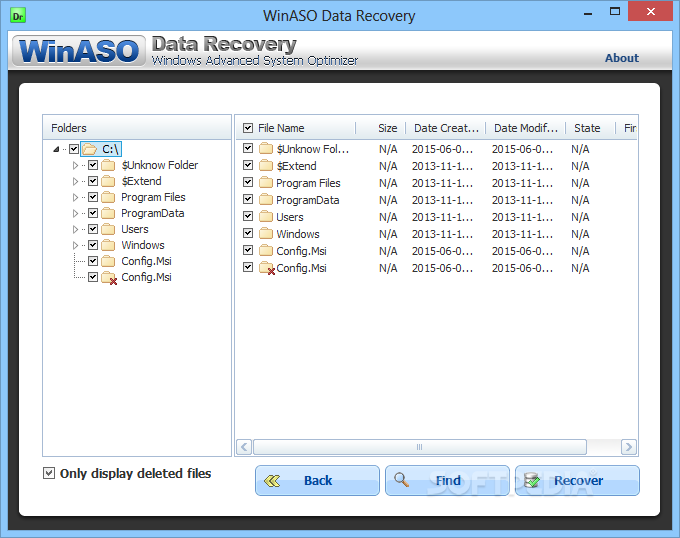Click ProgramData folder icon in tree

click(108, 213)
